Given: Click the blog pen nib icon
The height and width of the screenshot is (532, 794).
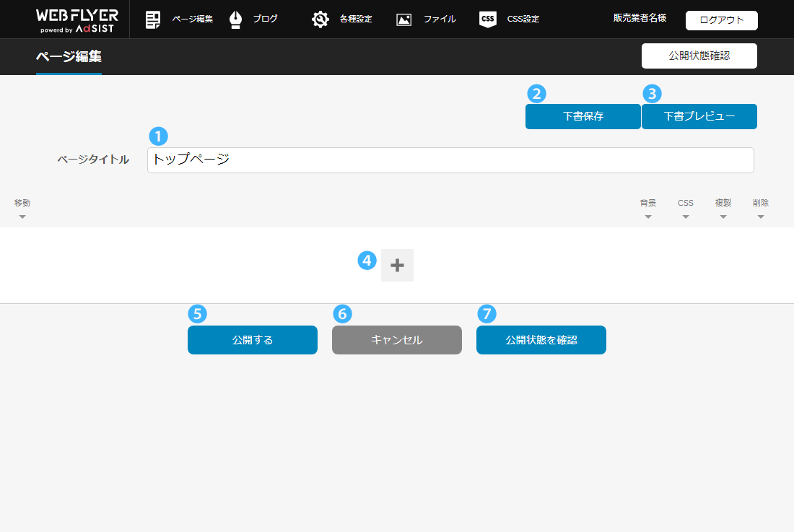Looking at the screenshot, I should pos(235,19).
